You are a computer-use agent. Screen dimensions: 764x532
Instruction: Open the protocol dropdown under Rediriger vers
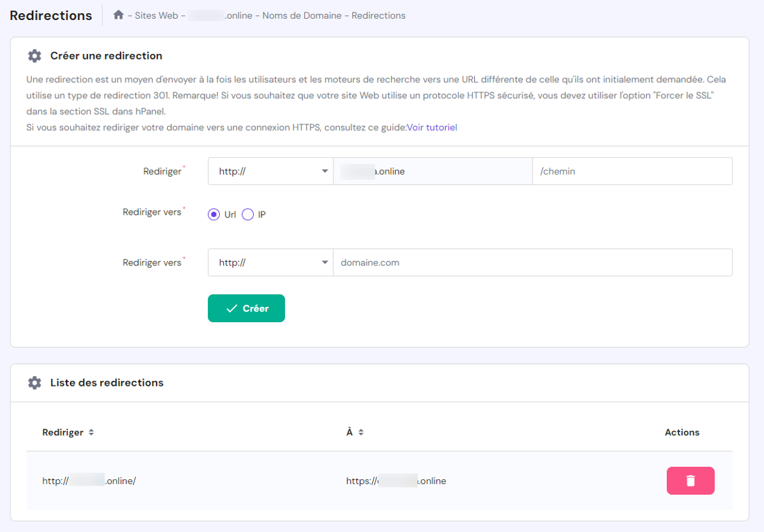pos(270,262)
